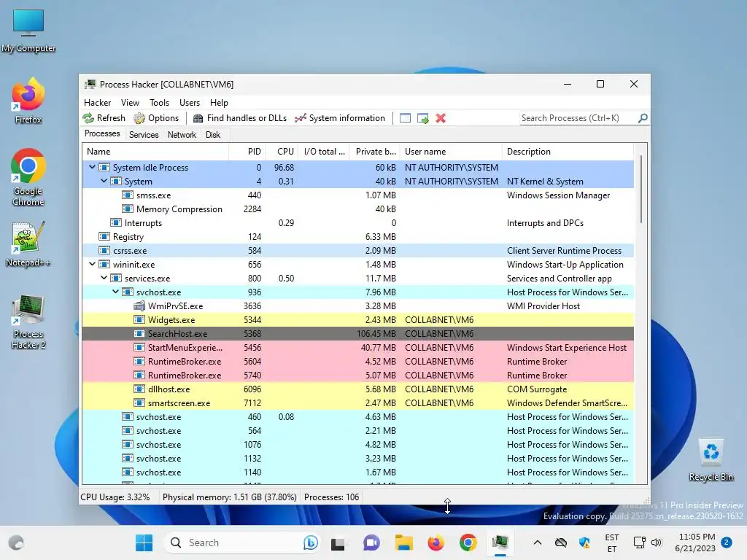Focus the Search Processes input field

click(578, 118)
